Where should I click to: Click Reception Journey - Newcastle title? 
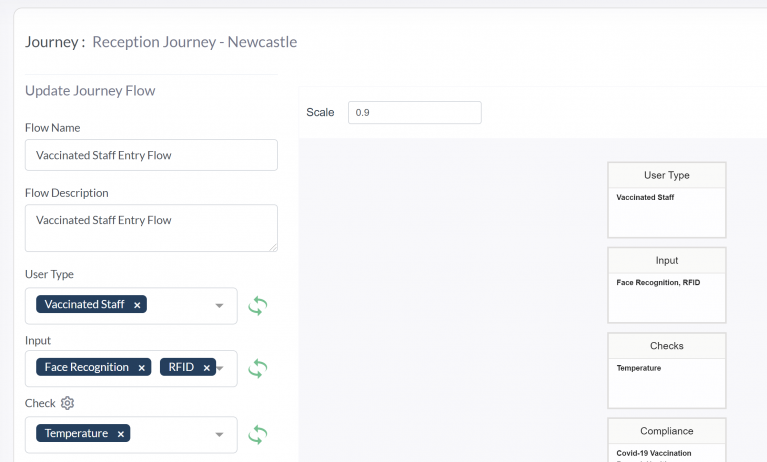(194, 42)
